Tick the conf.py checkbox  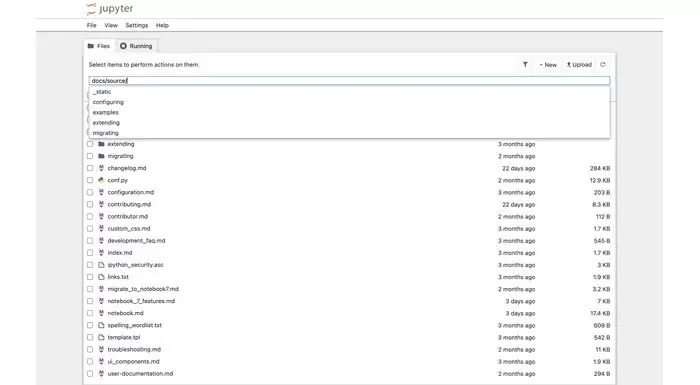point(90,180)
